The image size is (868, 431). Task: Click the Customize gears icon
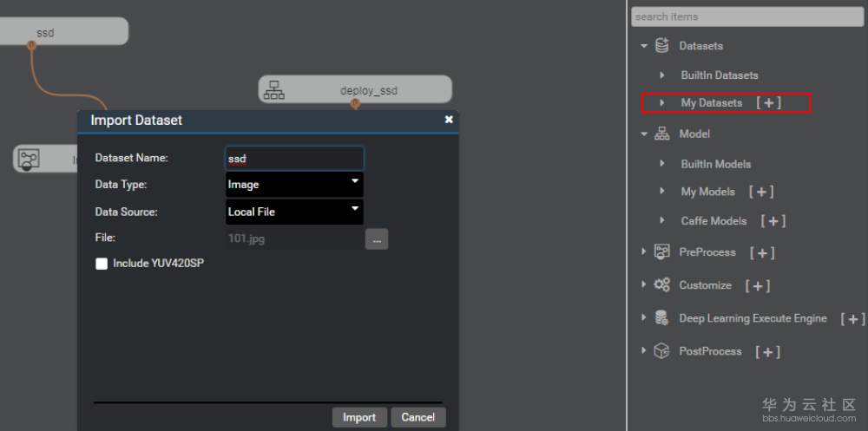pos(661,285)
